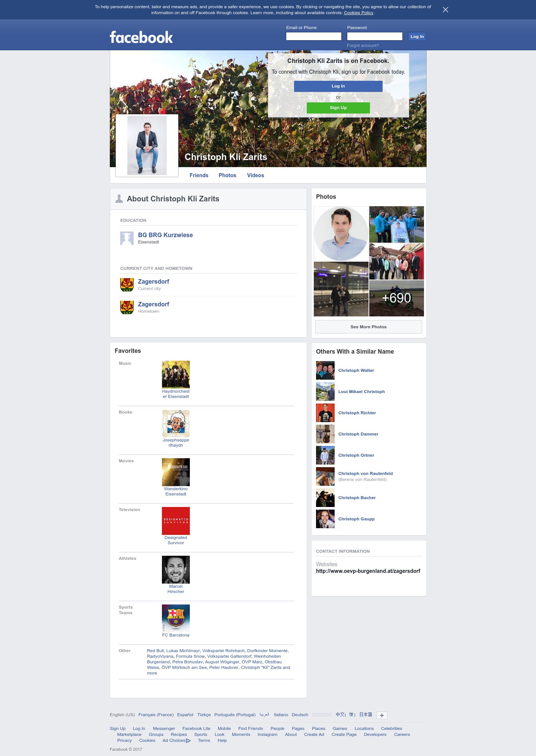Image resolution: width=536 pixels, height=756 pixels.
Task: Open the footer Help link
Action: point(222,740)
